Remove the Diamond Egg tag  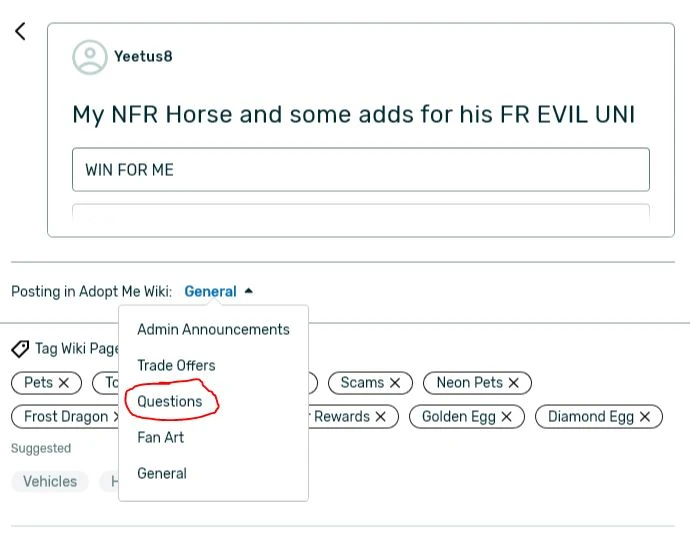click(x=645, y=417)
